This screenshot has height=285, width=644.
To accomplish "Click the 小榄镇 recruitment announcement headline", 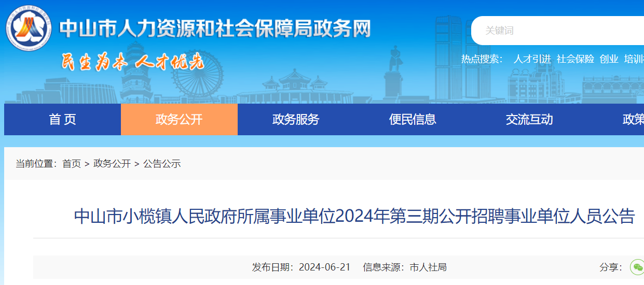I will pos(354,217).
